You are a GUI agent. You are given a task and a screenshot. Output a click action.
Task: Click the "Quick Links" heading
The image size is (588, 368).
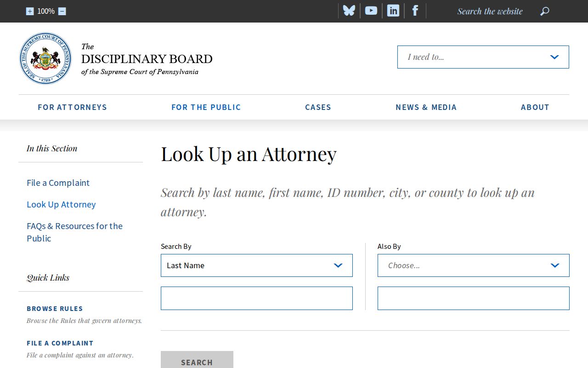[48, 277]
